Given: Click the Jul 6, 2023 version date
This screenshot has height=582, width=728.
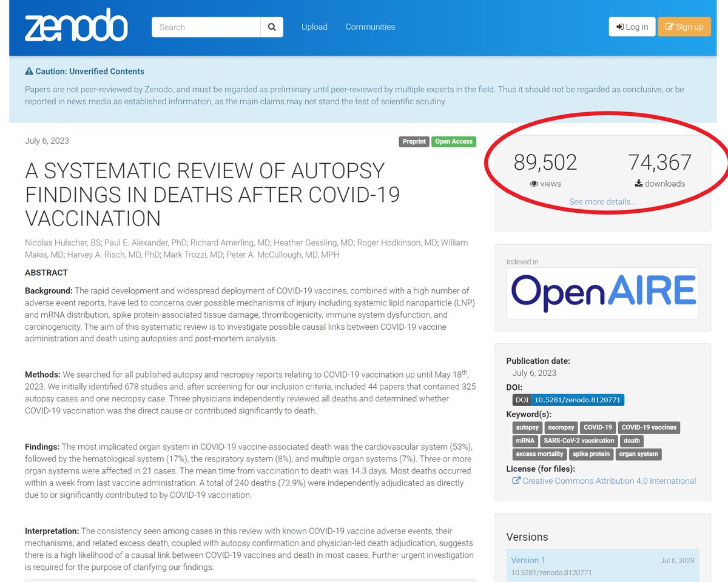Looking at the screenshot, I should point(676,561).
